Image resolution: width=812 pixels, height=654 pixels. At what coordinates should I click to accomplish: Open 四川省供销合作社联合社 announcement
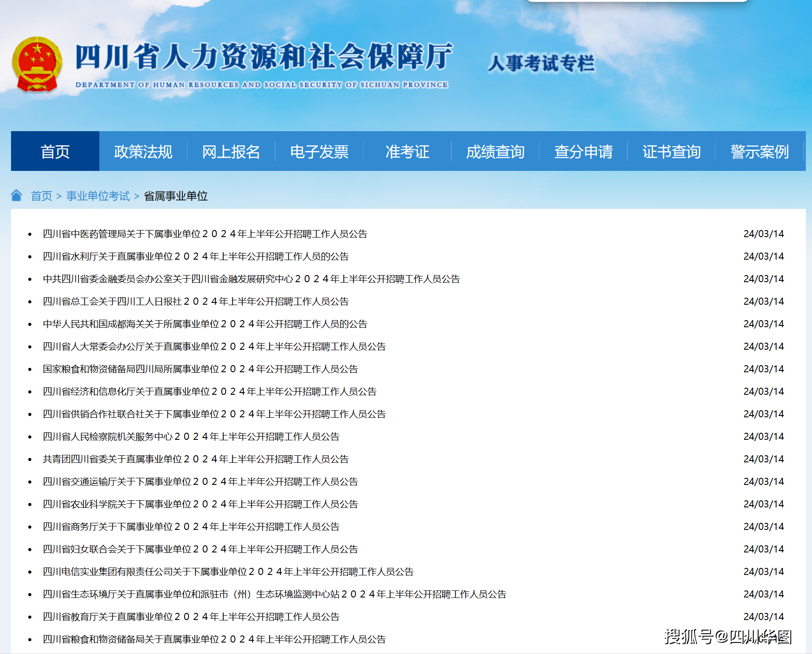point(214,414)
